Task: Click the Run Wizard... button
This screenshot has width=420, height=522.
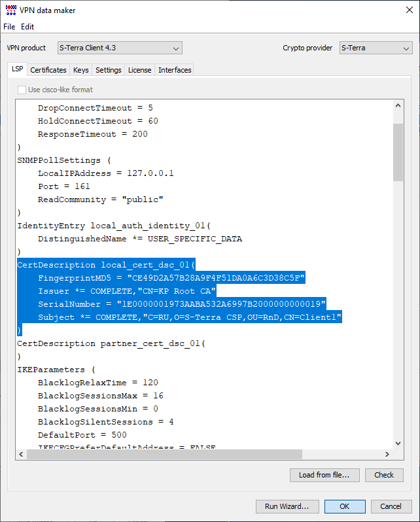Action: [287, 506]
